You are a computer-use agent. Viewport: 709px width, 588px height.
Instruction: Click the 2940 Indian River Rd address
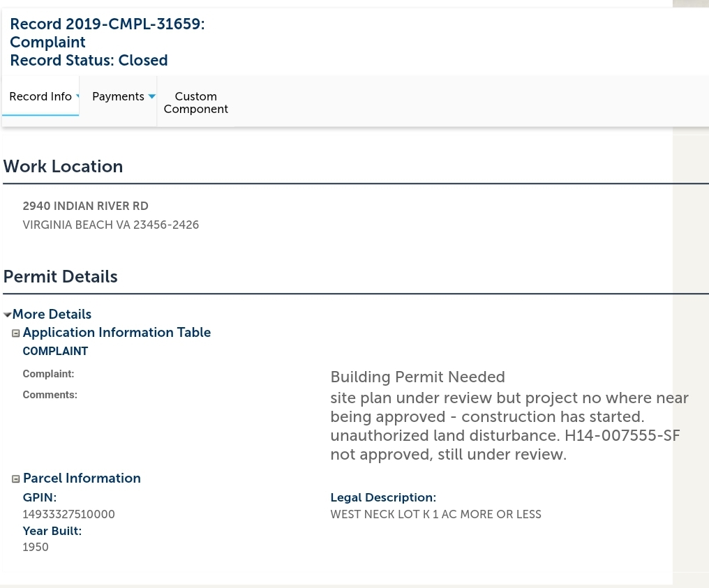pos(85,206)
